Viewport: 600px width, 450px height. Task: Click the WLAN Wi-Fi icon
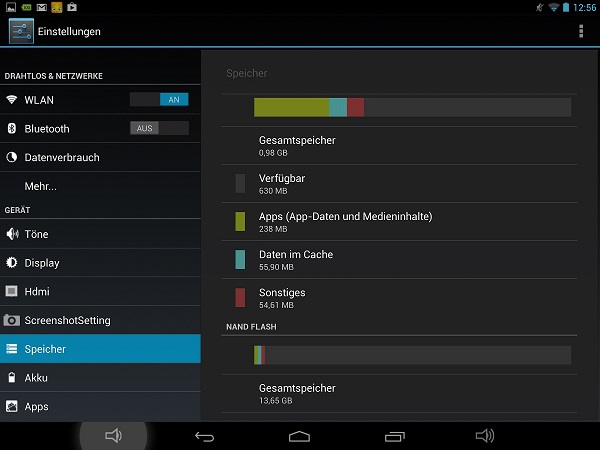point(11,99)
